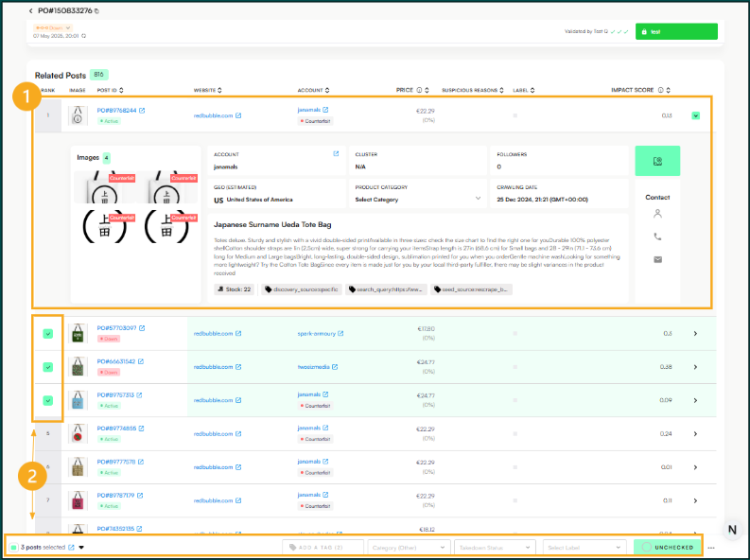Open redbubble.com link in PO#89787179 row
750x560 pixels.
coord(218,500)
